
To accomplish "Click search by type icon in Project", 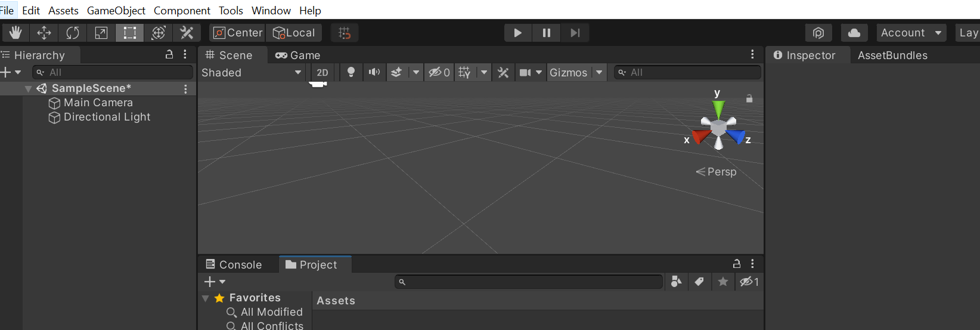I will tap(676, 282).
